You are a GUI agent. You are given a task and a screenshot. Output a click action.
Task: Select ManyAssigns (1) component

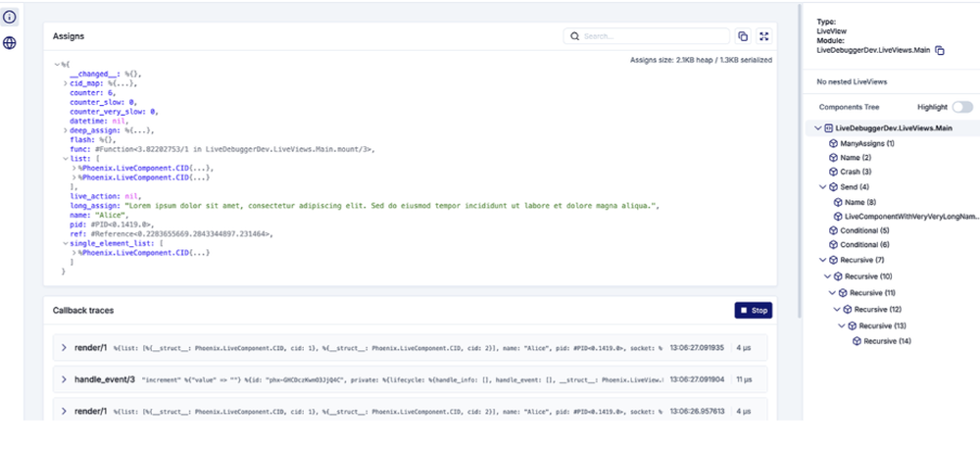point(867,143)
